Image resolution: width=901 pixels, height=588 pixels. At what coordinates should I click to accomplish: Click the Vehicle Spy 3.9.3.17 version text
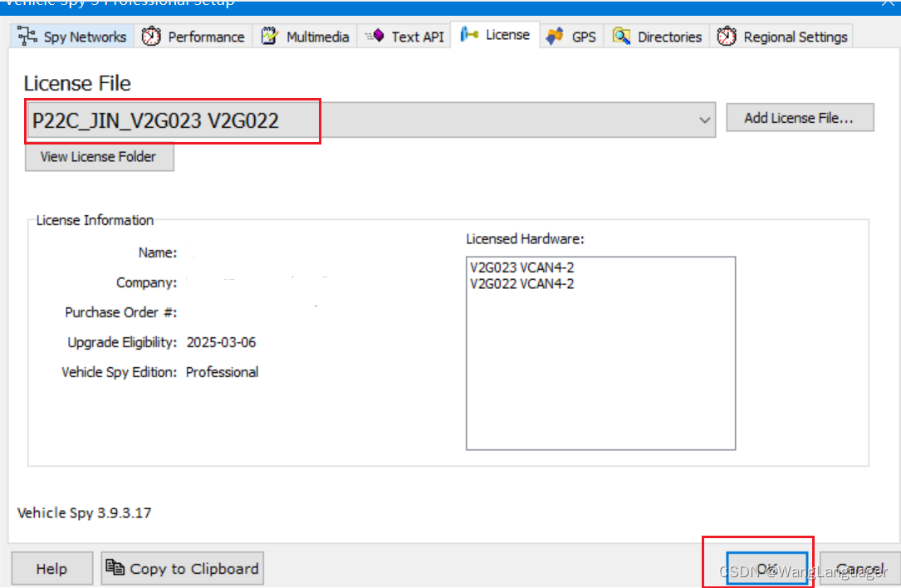click(x=85, y=512)
